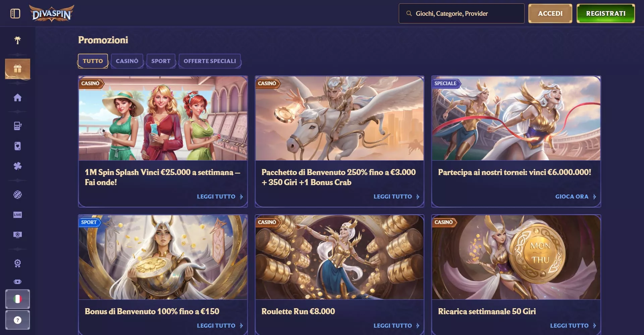The image size is (644, 335).
Task: Select the SPORT filter tab
Action: [x=161, y=61]
